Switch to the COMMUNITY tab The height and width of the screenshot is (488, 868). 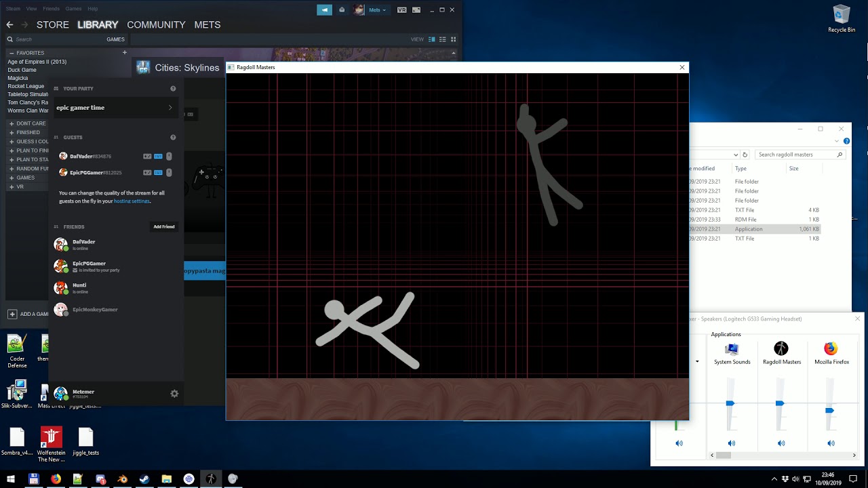tap(156, 24)
